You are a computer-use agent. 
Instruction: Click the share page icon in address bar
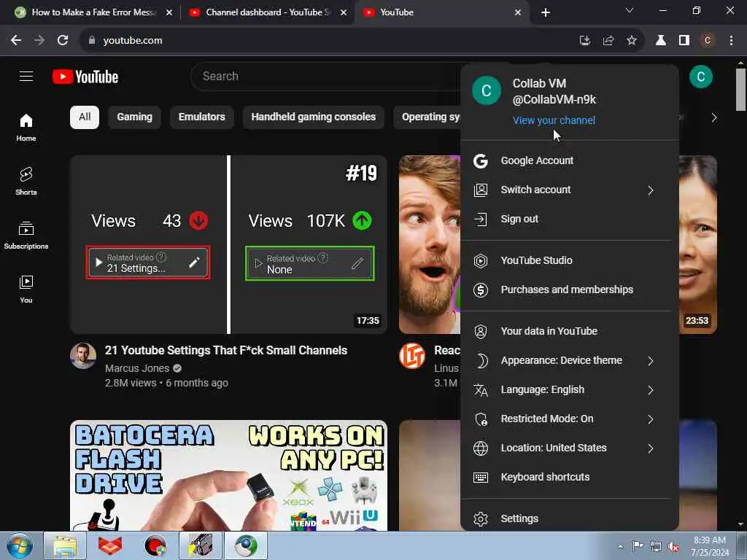pyautogui.click(x=608, y=41)
